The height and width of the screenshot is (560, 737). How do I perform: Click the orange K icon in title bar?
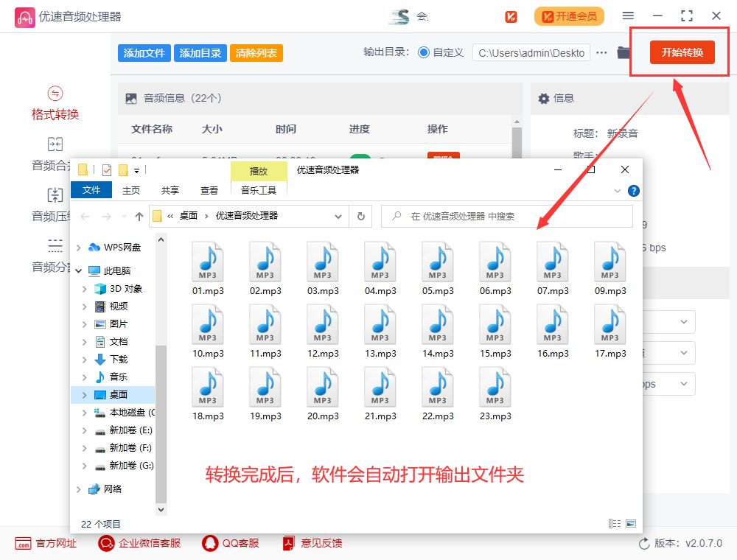[x=511, y=16]
